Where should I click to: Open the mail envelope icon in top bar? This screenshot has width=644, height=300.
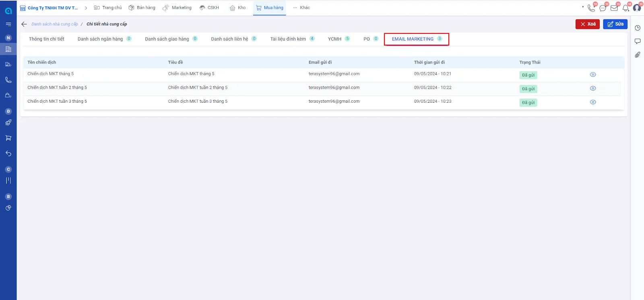(614, 8)
